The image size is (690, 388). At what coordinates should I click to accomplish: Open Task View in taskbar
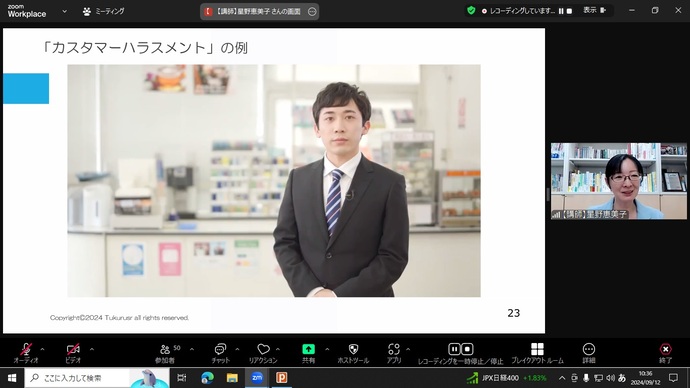[181, 378]
